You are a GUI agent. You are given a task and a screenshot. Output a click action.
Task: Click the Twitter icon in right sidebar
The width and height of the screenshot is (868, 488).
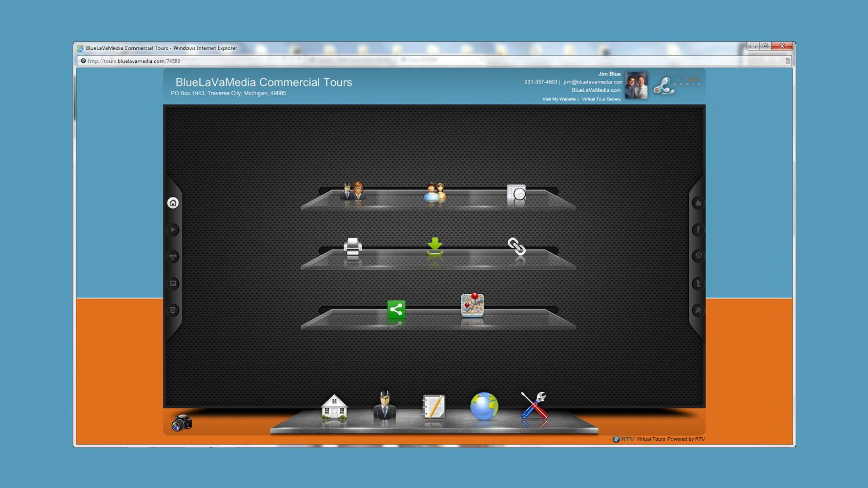tap(698, 284)
